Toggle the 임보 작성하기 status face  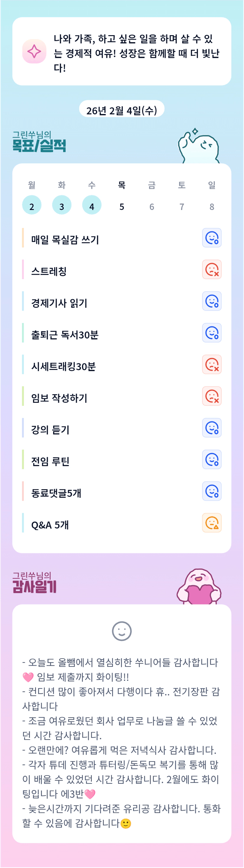click(212, 396)
